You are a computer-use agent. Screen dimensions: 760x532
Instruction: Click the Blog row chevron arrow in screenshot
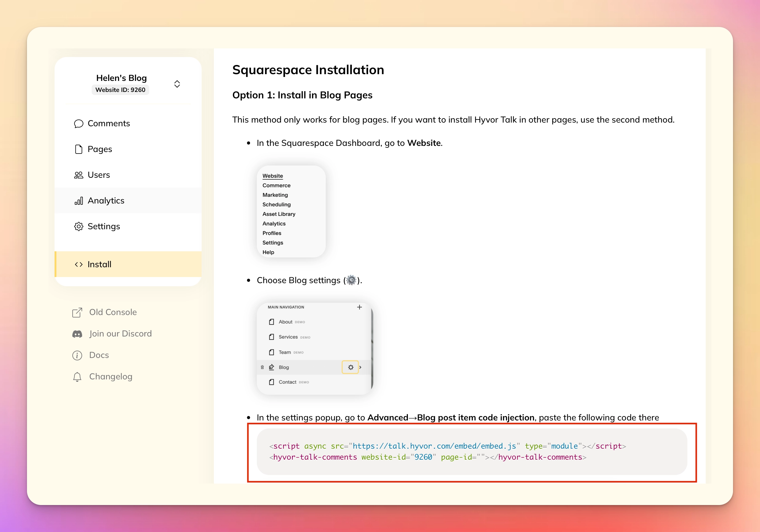[x=360, y=367]
